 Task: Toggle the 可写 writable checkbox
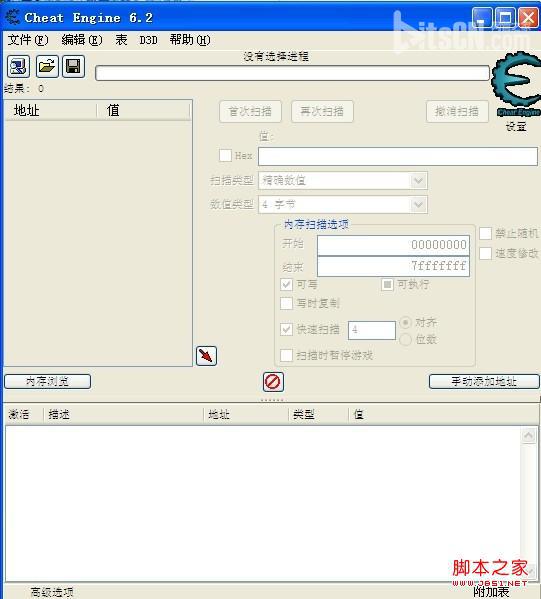[287, 284]
